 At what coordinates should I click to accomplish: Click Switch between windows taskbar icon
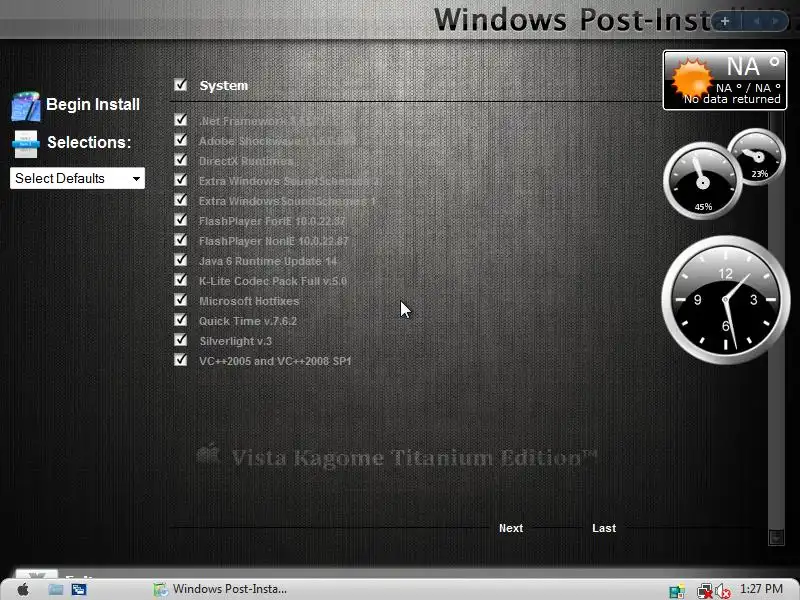click(x=79, y=590)
